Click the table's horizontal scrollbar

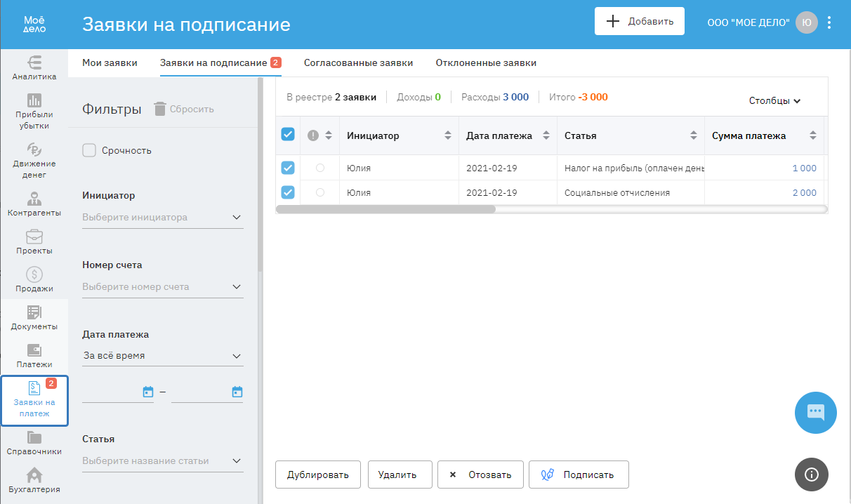point(386,209)
